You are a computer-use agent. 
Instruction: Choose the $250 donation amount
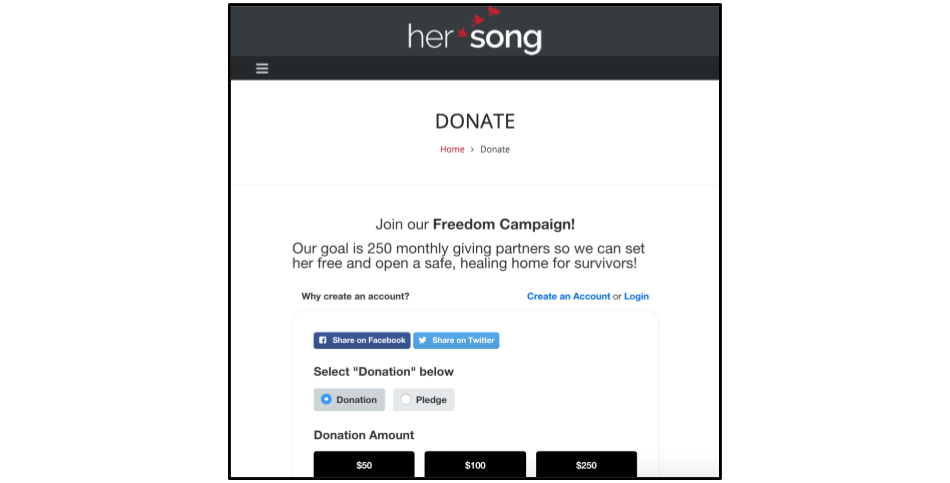coord(586,464)
